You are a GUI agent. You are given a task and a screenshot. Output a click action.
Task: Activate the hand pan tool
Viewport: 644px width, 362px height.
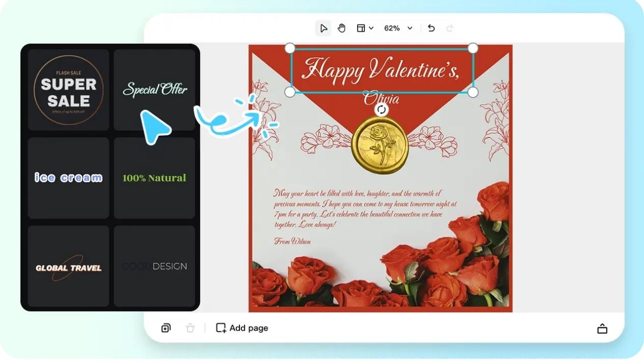click(x=342, y=28)
